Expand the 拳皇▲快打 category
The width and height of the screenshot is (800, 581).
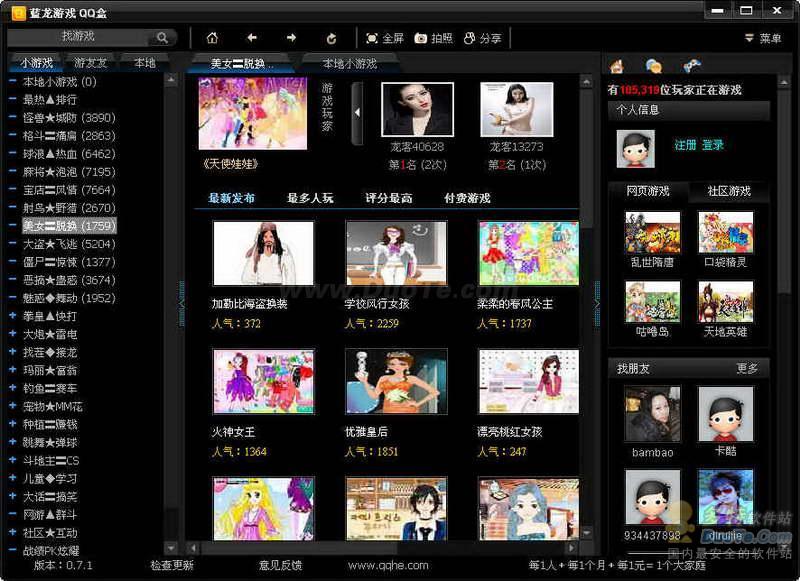[13, 316]
